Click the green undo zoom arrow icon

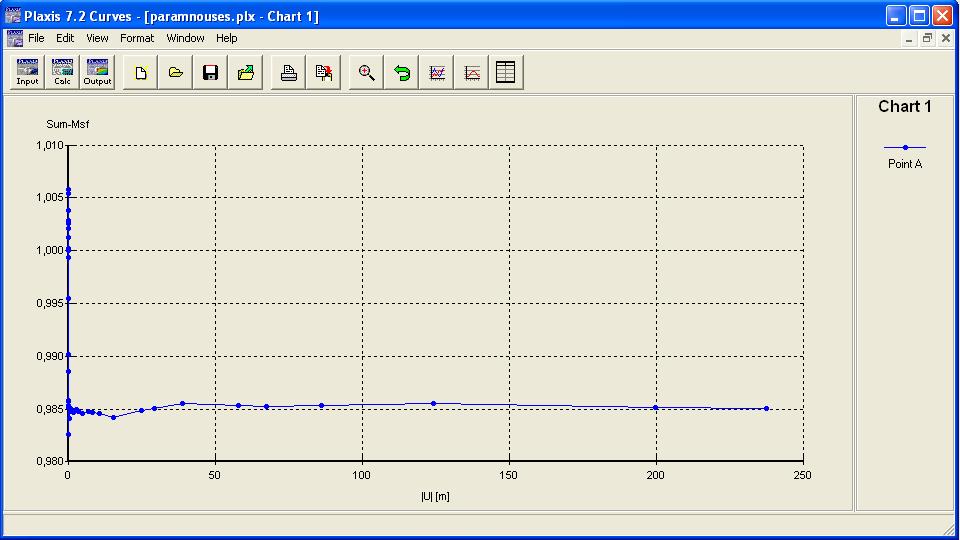401,72
